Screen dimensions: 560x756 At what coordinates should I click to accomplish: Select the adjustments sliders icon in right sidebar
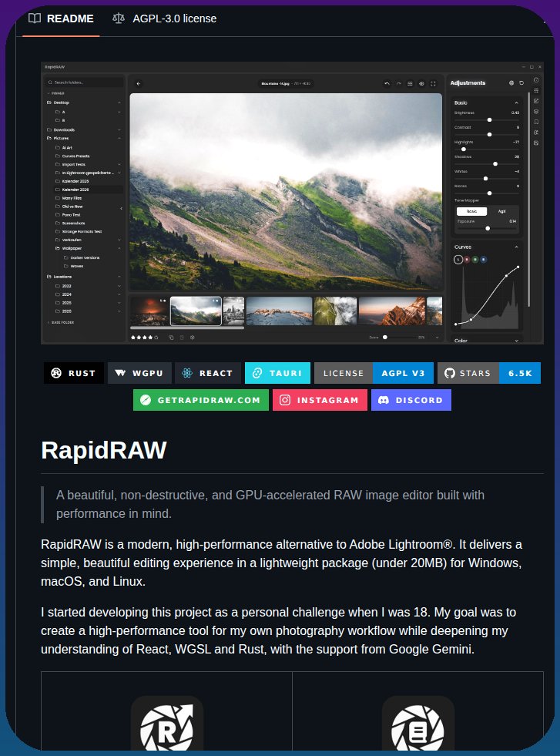tap(536, 91)
